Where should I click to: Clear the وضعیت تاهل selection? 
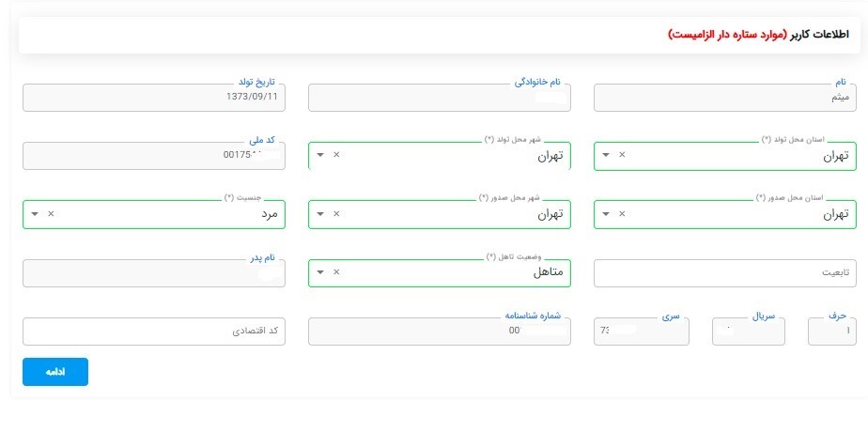click(x=336, y=272)
